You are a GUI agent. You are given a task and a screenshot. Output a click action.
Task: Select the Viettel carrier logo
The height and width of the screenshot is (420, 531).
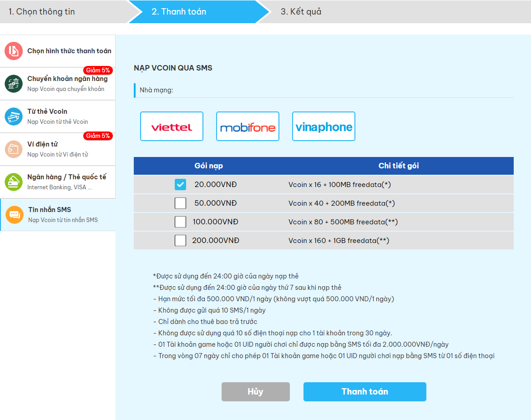click(x=172, y=127)
